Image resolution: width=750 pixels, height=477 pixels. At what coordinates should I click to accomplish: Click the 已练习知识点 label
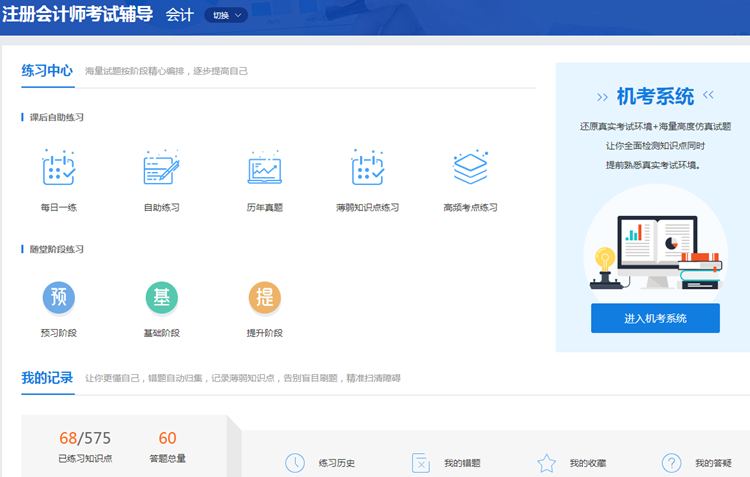85,458
